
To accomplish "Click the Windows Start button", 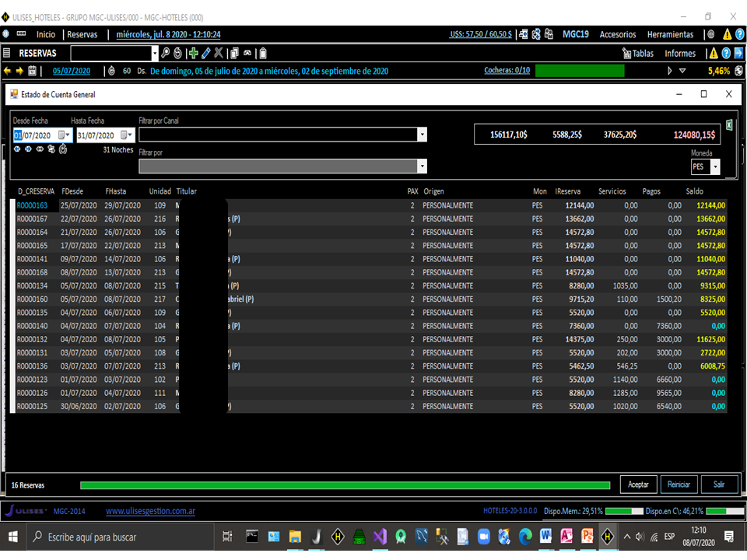I will (x=13, y=537).
